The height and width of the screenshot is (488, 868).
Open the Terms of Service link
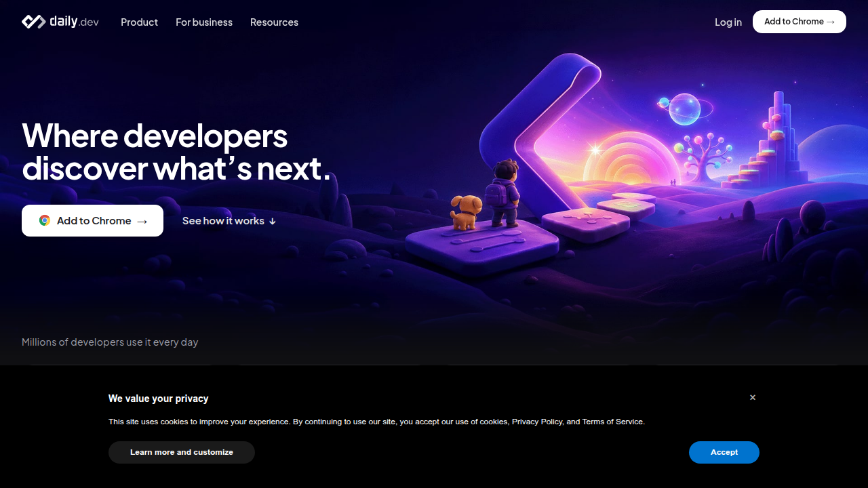coord(612,422)
